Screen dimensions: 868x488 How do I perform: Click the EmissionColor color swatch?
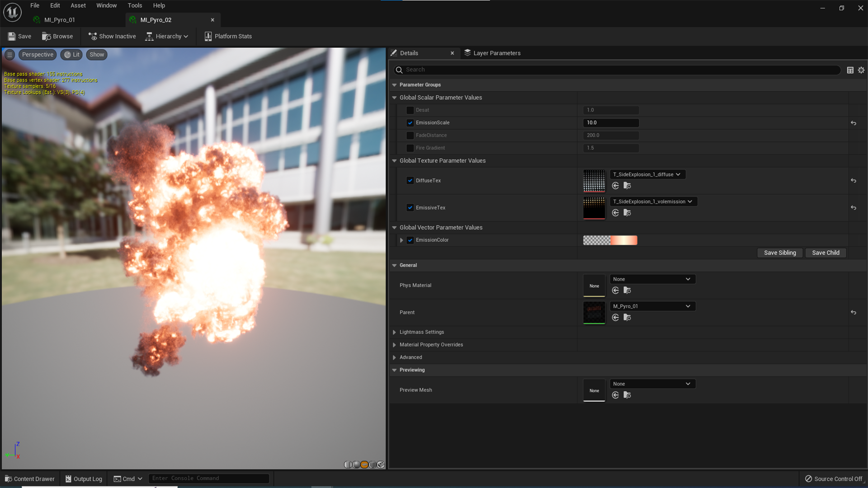click(x=610, y=240)
